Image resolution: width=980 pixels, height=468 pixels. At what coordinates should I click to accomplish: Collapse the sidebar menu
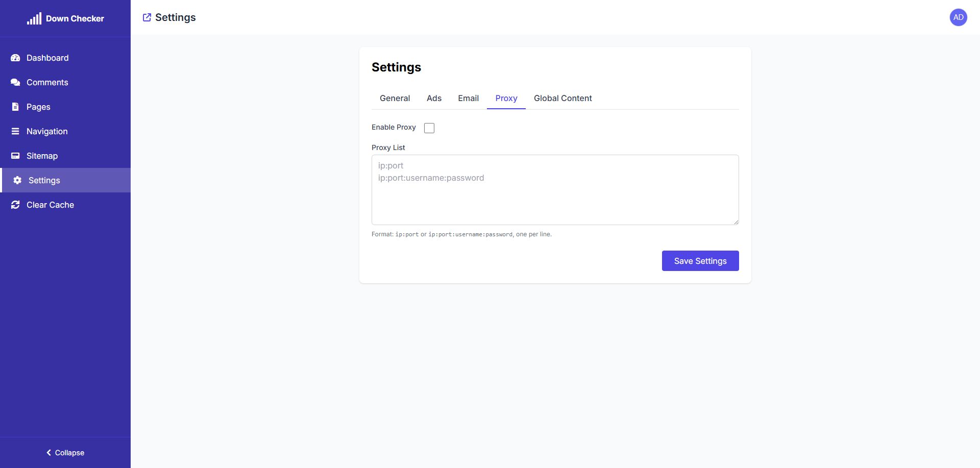pyautogui.click(x=65, y=453)
